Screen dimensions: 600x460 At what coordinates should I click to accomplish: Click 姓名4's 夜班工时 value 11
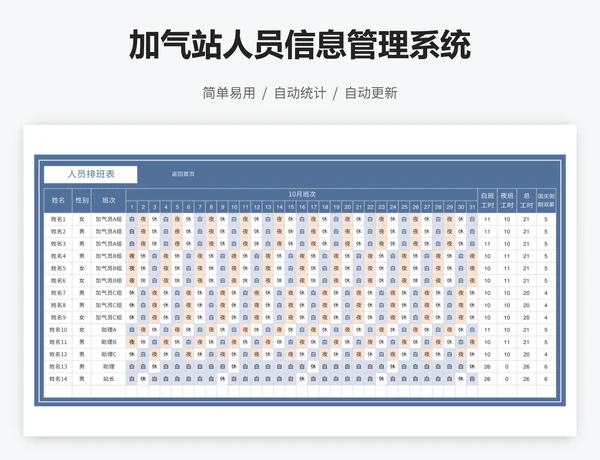pyautogui.click(x=507, y=256)
